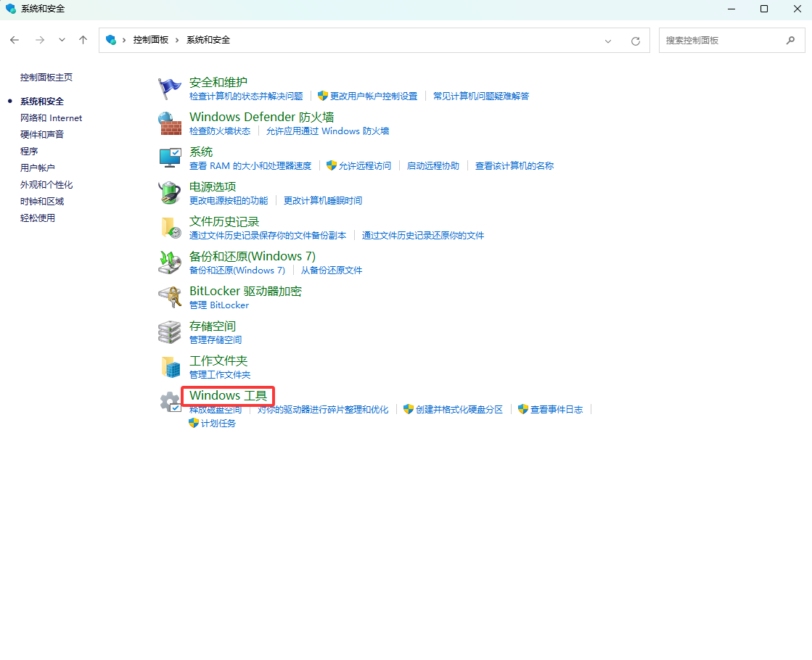Click 通过文件历史记录保存你的文件备份副本 link
This screenshot has width=812, height=660.
[x=268, y=236]
